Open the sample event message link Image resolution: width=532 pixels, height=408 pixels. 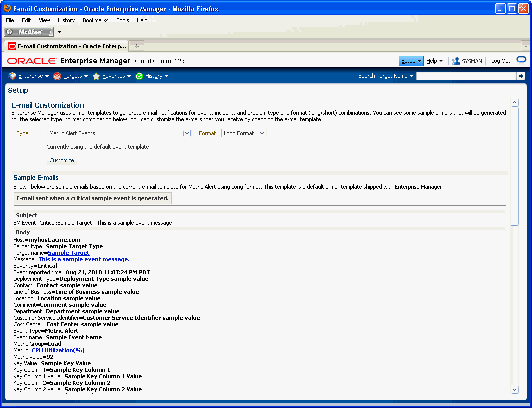tap(84, 259)
